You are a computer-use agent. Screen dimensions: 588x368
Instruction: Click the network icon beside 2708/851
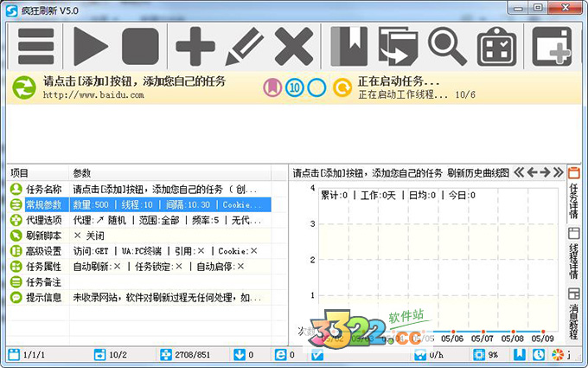[165, 354]
